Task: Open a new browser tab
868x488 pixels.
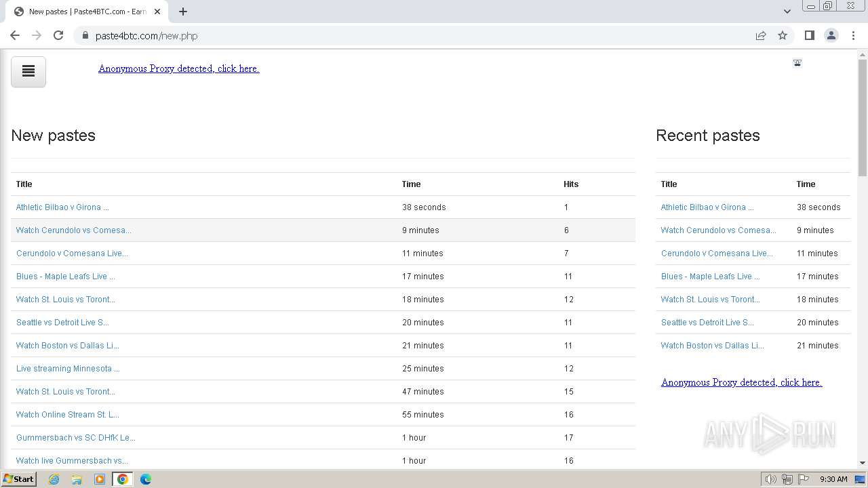Action: [183, 12]
